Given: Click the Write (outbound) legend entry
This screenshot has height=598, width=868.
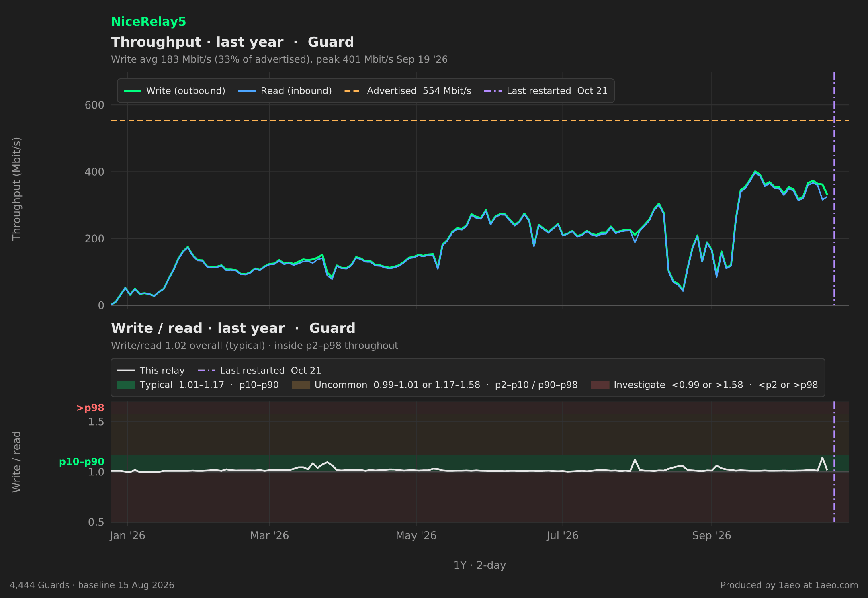Looking at the screenshot, I should click(x=174, y=91).
